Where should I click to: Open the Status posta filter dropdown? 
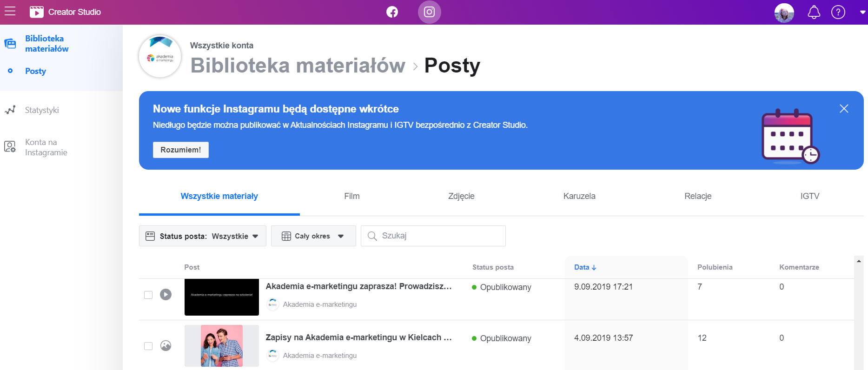point(203,236)
